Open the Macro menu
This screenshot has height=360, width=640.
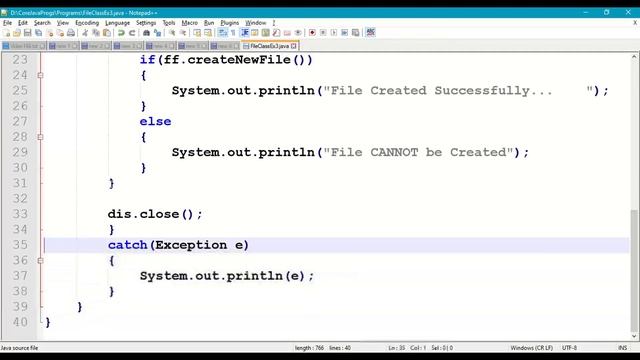click(x=189, y=23)
